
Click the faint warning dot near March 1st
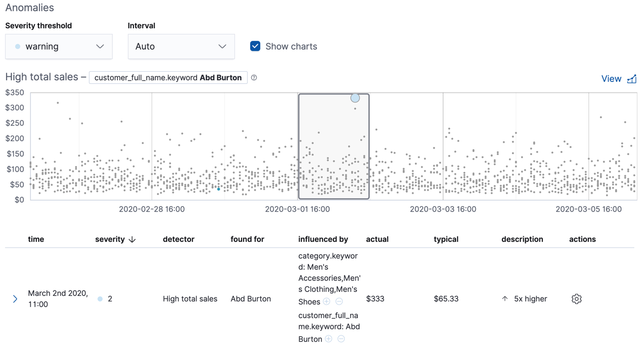tap(218, 189)
